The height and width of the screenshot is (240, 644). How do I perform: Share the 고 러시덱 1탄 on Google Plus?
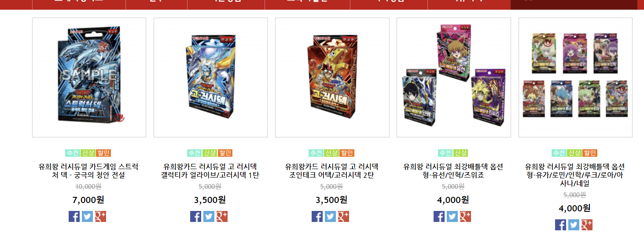pos(222,216)
